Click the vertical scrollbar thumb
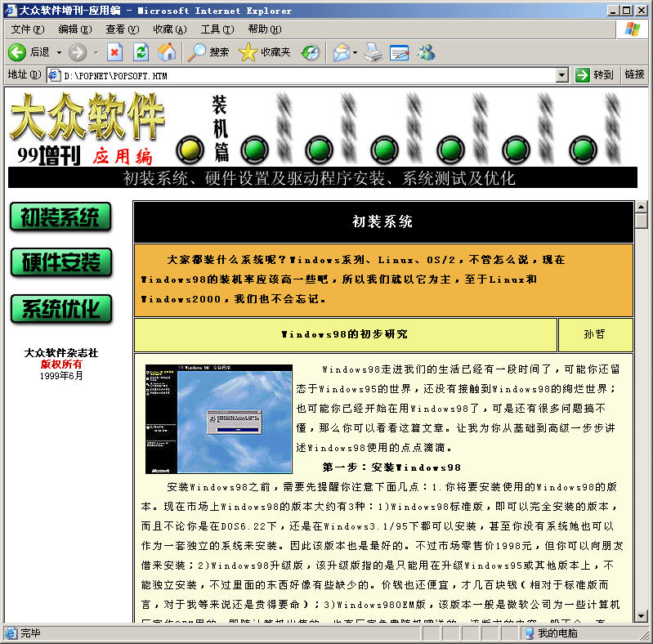Screen dimensions: 653x644 [641, 221]
